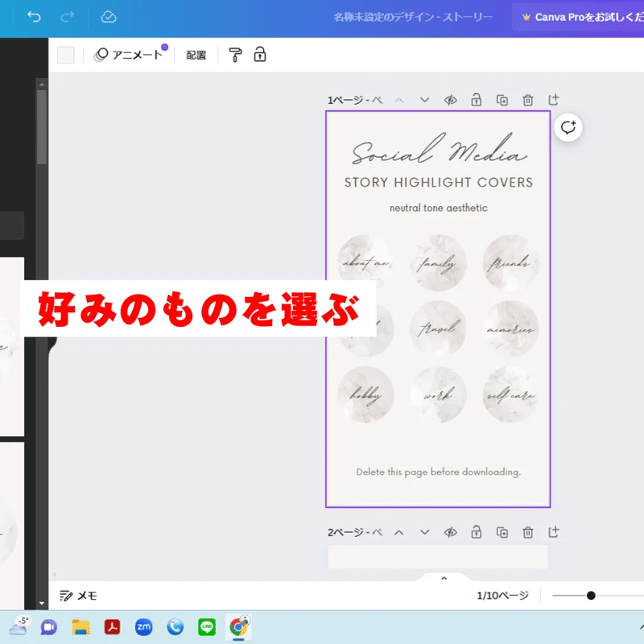Click the side panel scrollbar thumb
This screenshot has width=644, height=644.
[x=42, y=127]
